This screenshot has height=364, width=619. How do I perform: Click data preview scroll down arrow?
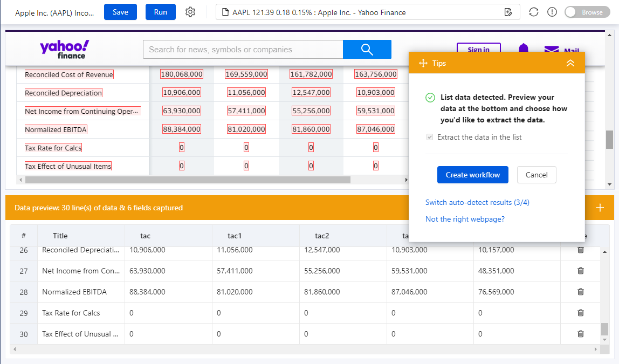pyautogui.click(x=604, y=340)
